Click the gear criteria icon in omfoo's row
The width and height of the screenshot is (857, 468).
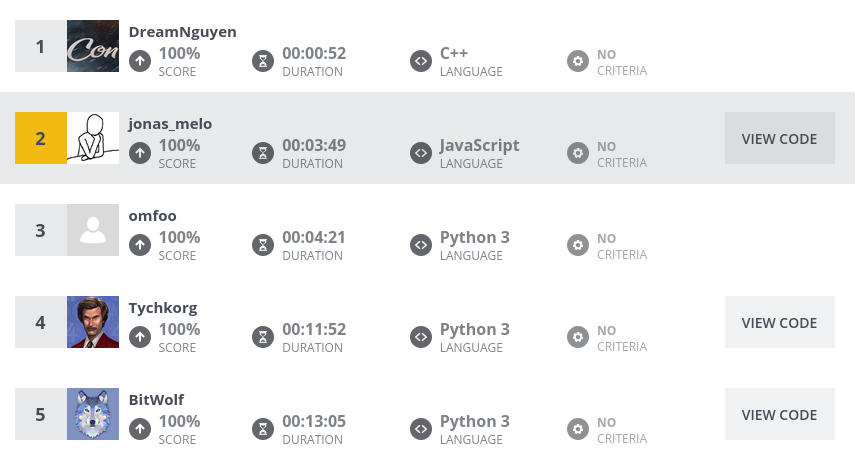[x=578, y=245]
